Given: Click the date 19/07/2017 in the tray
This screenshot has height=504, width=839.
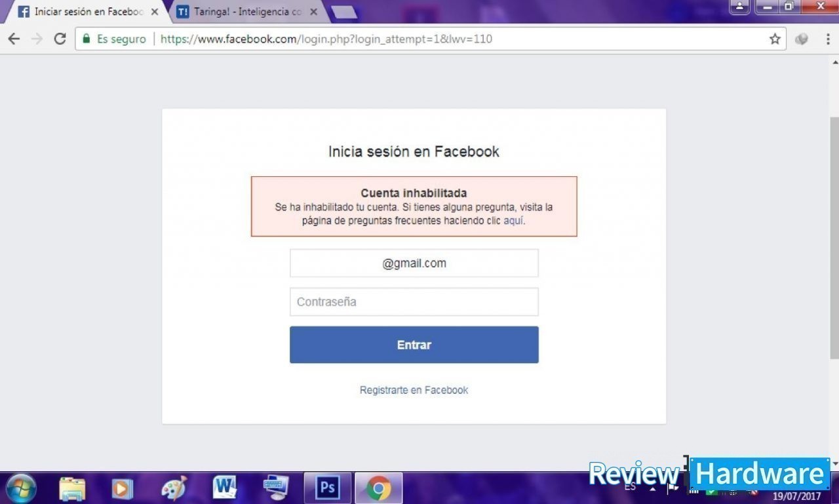Looking at the screenshot, I should pos(796,497).
